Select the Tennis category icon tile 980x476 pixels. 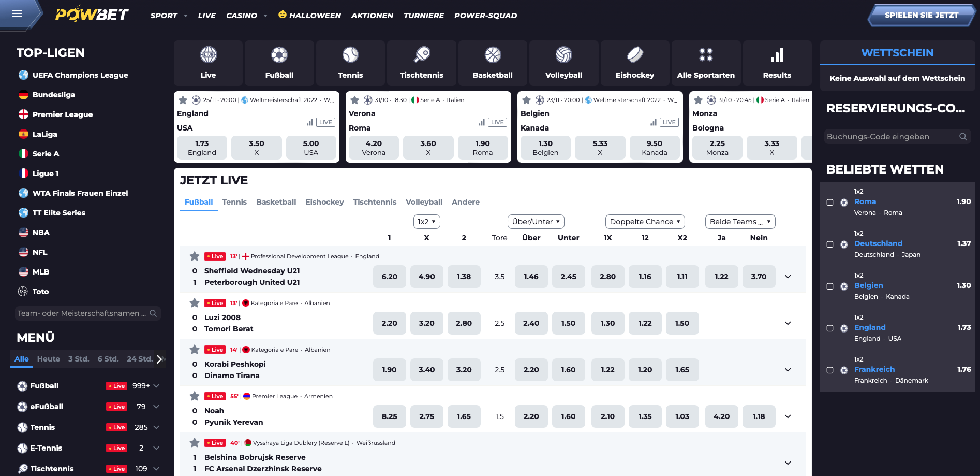(x=350, y=63)
